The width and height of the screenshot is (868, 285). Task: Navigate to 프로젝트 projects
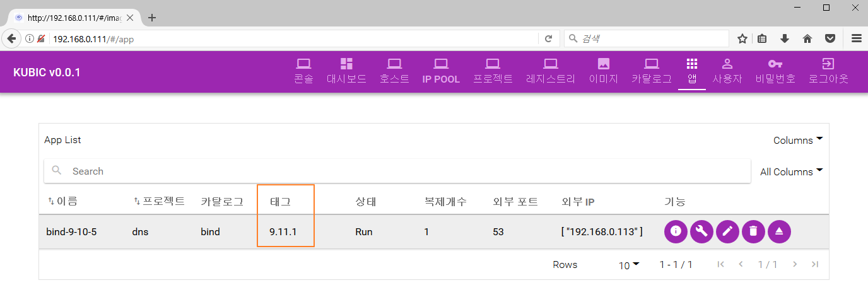(493, 71)
